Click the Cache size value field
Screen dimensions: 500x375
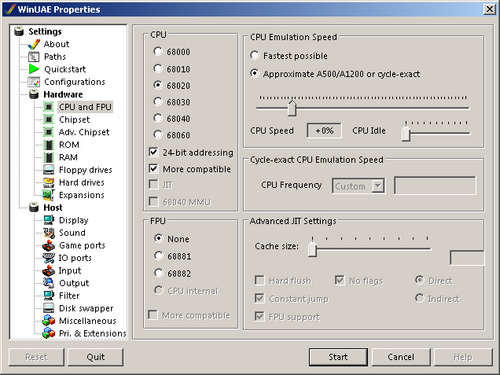pyautogui.click(x=467, y=258)
